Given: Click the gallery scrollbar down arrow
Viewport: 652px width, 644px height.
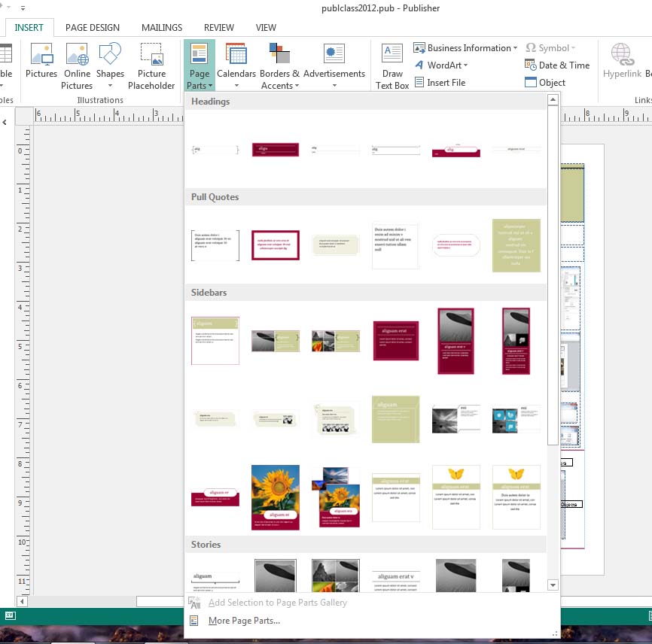Looking at the screenshot, I should (x=553, y=585).
